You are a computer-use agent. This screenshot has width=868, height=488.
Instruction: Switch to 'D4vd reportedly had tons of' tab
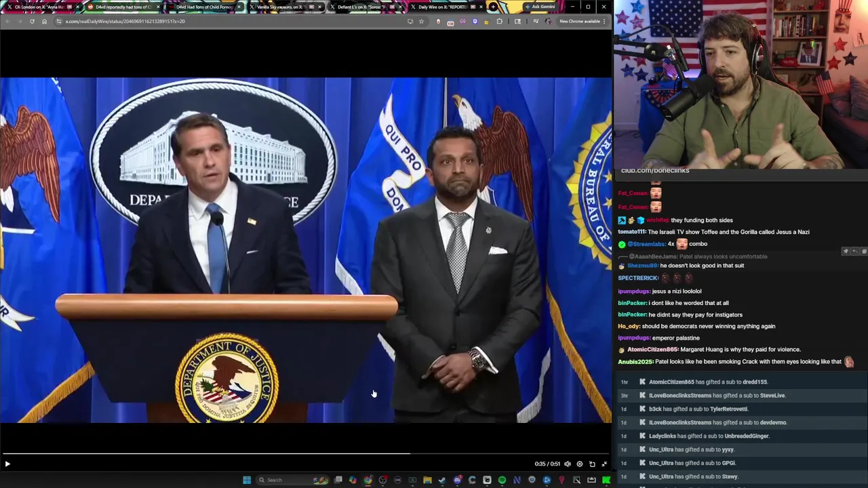123,7
